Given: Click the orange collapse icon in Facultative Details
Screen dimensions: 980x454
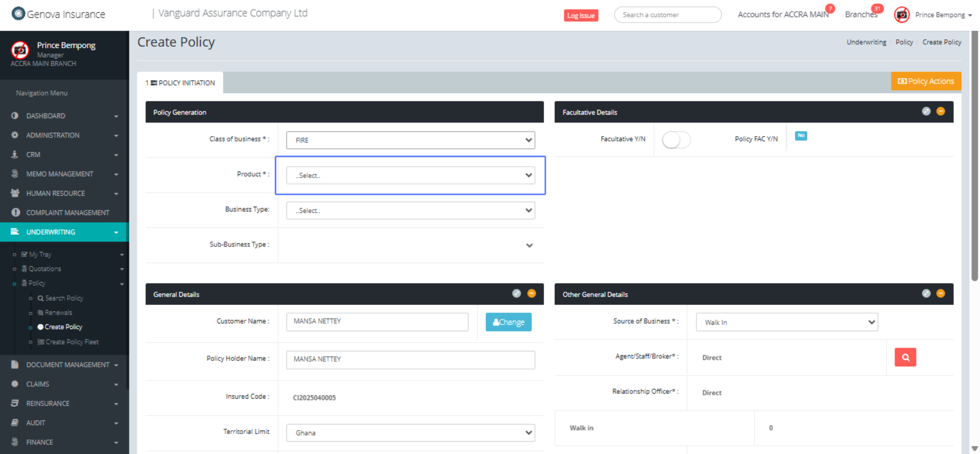Looking at the screenshot, I should 940,111.
